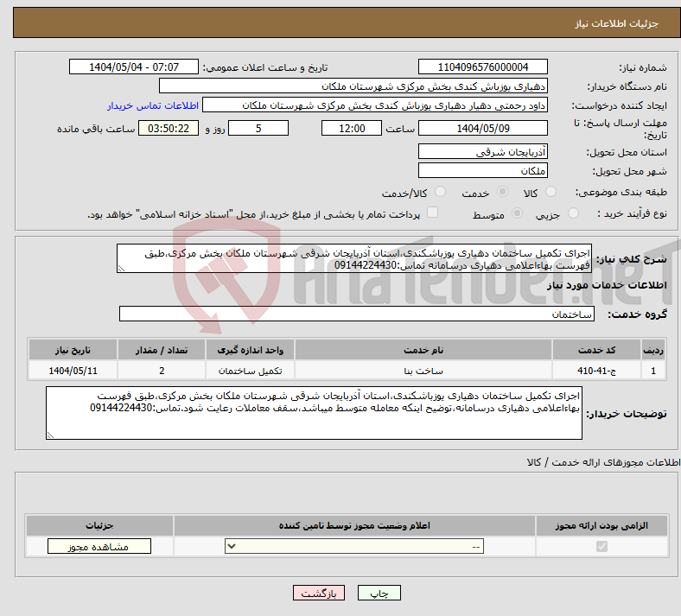Click the ردیف column header
681x616 pixels.
(653, 350)
